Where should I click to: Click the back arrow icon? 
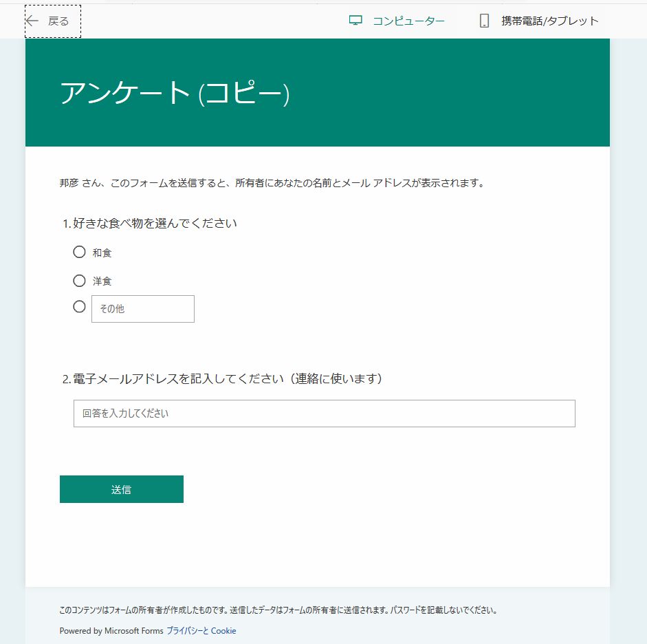coord(32,21)
